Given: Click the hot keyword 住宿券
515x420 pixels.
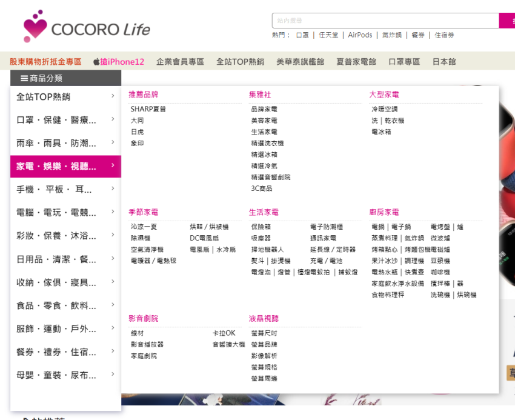Looking at the screenshot, I should click(444, 35).
